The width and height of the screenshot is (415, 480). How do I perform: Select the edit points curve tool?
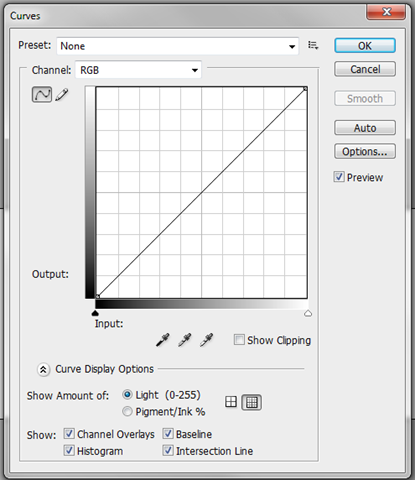tap(42, 95)
